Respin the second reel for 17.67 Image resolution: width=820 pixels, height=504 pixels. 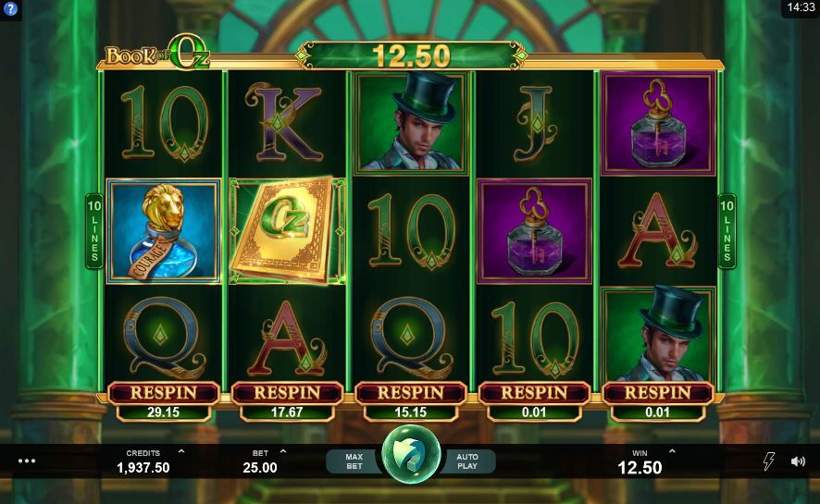coord(287,401)
